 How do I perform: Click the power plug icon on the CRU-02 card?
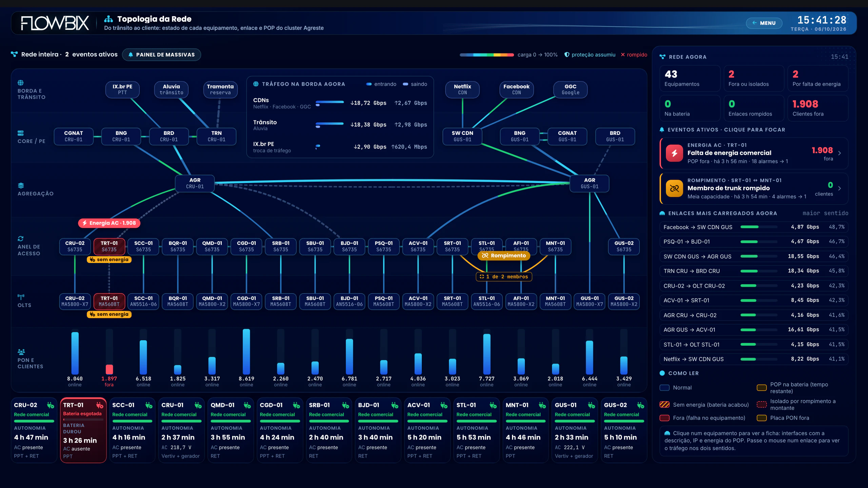pos(51,405)
